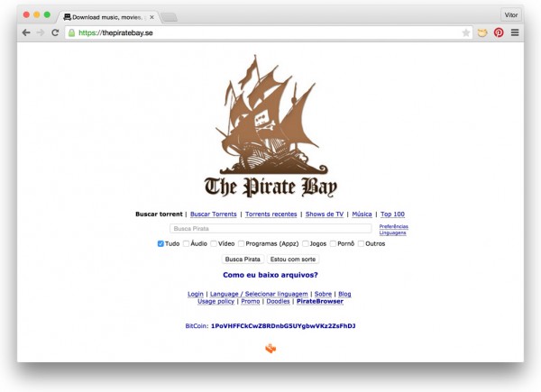Click the Vitor profile button

(511, 15)
